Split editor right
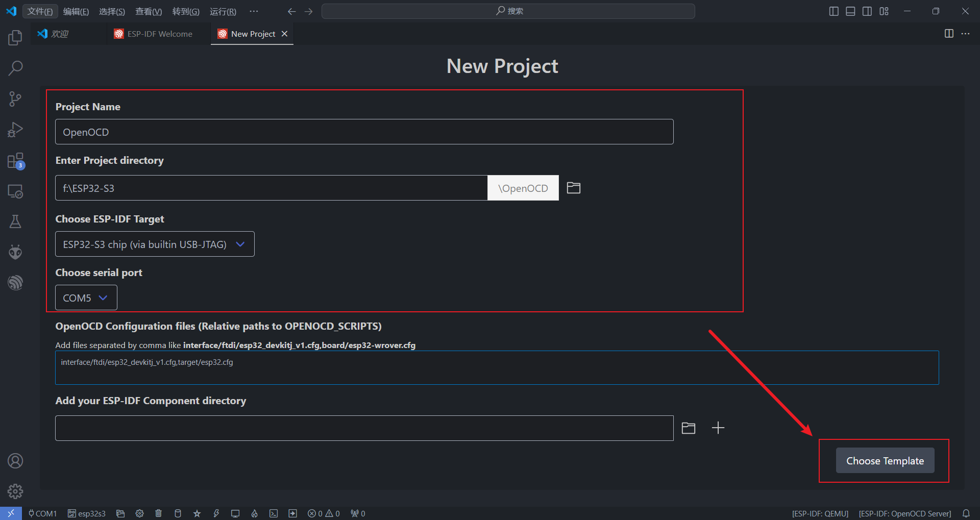 (x=949, y=34)
